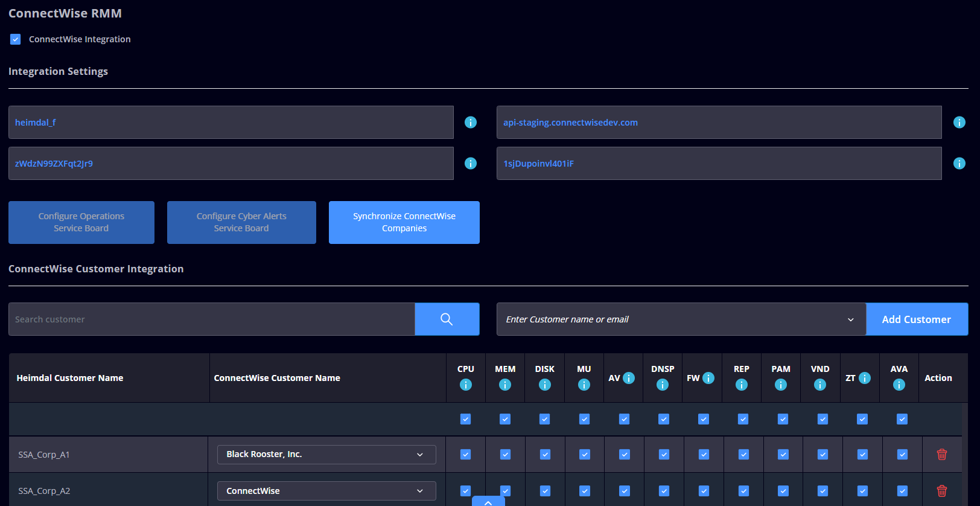Delete SSA_Corp_A2 row with trash icon

click(942, 491)
